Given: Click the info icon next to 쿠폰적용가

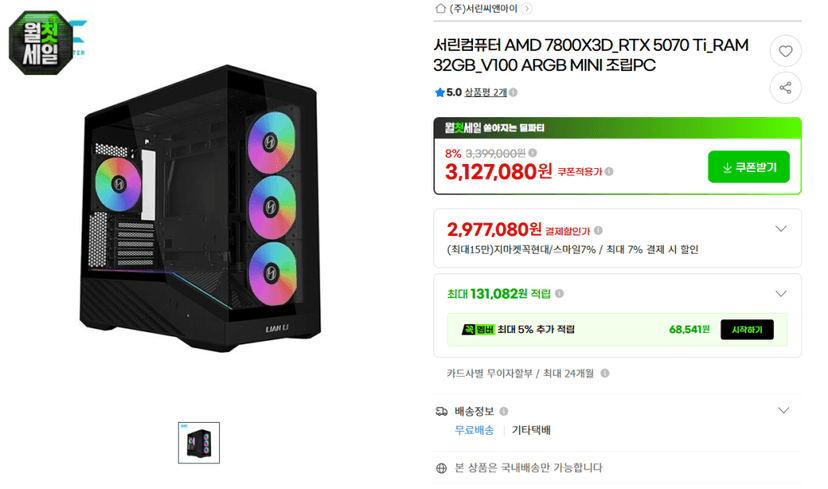Looking at the screenshot, I should coord(609,172).
